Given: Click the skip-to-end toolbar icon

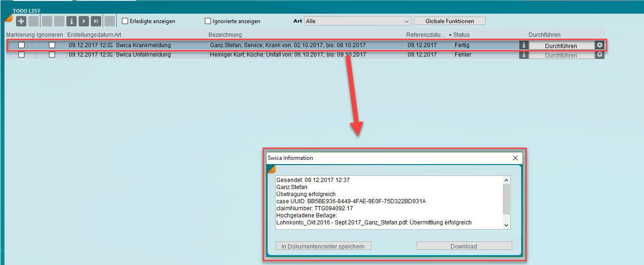Looking at the screenshot, I should point(96,21).
